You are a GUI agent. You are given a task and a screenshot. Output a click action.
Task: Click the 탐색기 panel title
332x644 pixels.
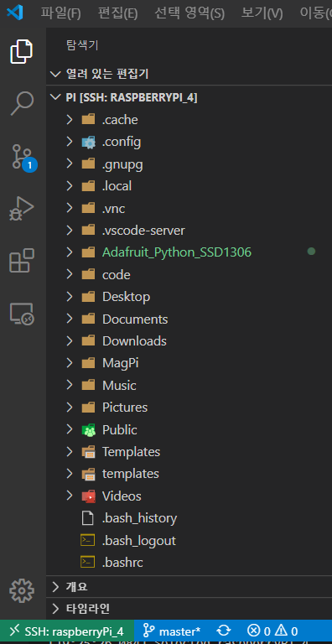(x=82, y=45)
